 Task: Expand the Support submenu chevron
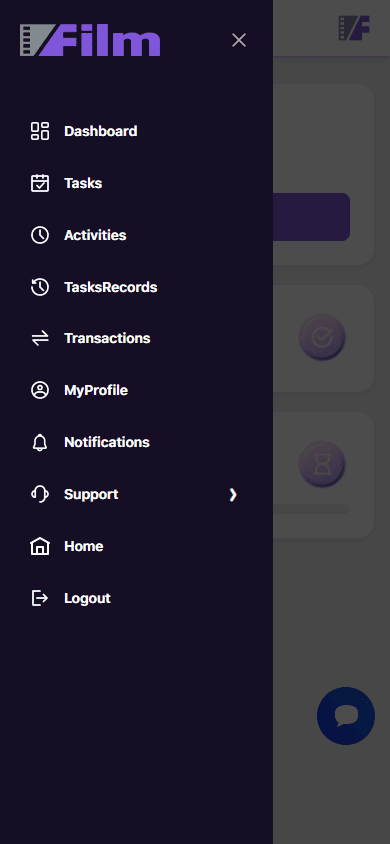[x=233, y=495]
